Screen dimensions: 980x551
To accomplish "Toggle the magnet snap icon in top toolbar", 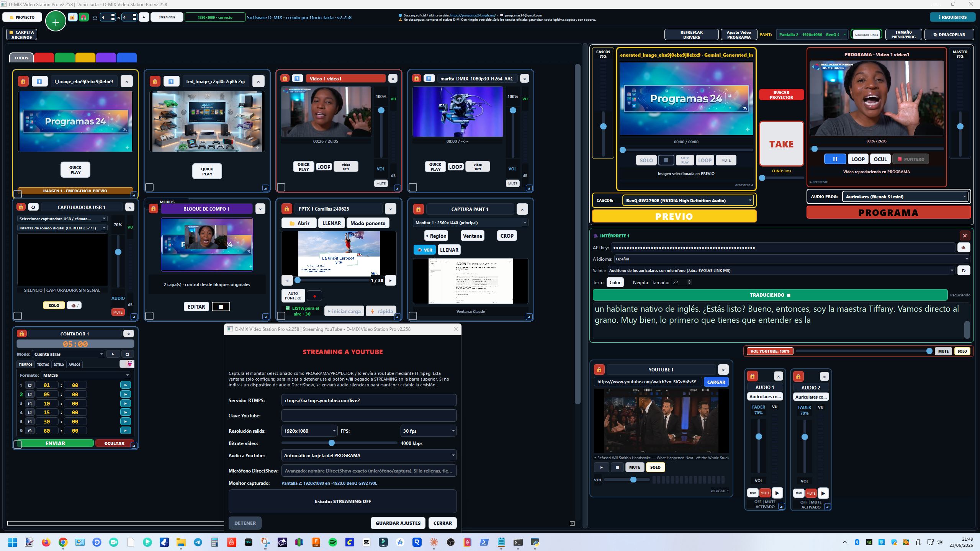I will tap(84, 17).
